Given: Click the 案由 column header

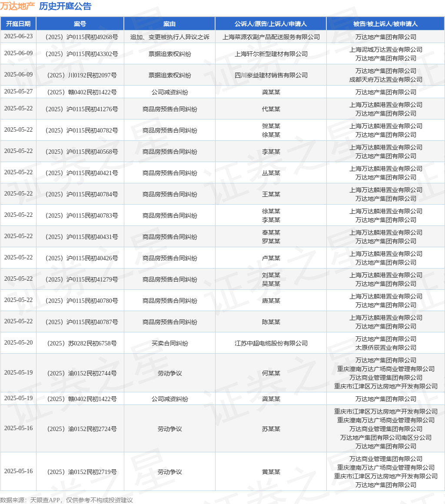Looking at the screenshot, I should tap(169, 24).
